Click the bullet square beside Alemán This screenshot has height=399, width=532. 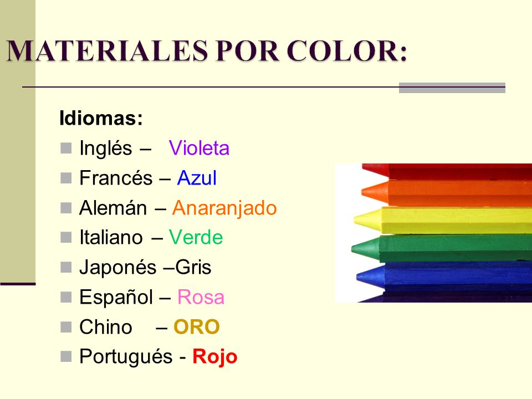coord(66,208)
